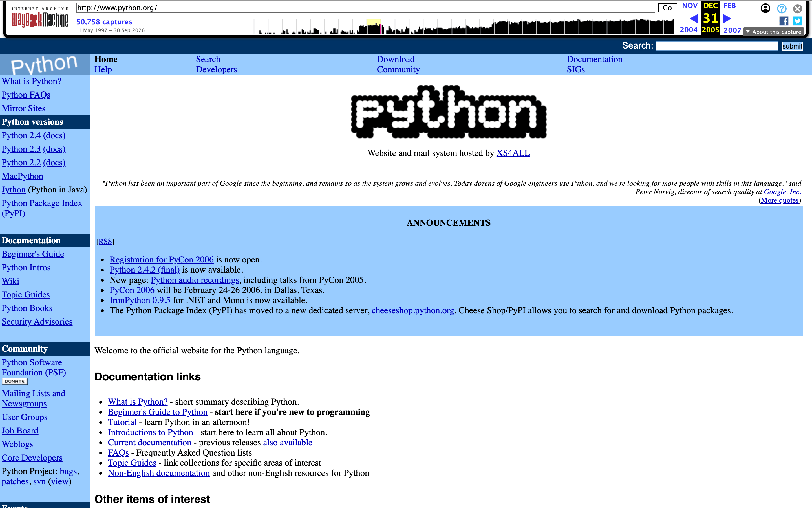Open the 50,758 captures link
The width and height of the screenshot is (812, 508).
104,22
